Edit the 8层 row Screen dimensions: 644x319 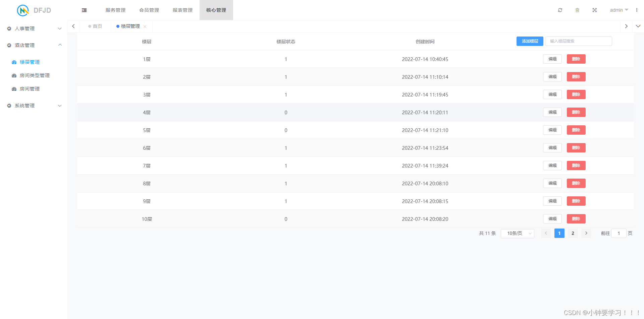[x=552, y=183]
